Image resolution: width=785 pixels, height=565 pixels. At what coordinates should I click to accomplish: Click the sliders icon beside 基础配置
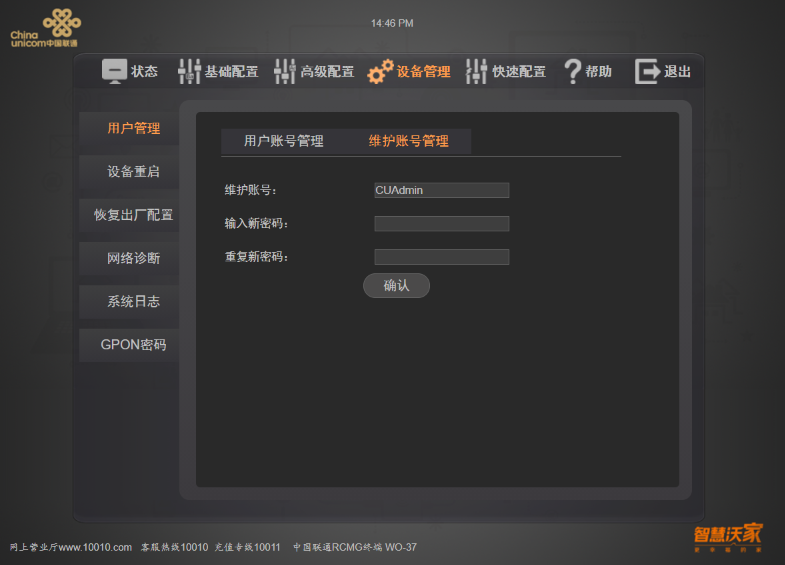189,71
